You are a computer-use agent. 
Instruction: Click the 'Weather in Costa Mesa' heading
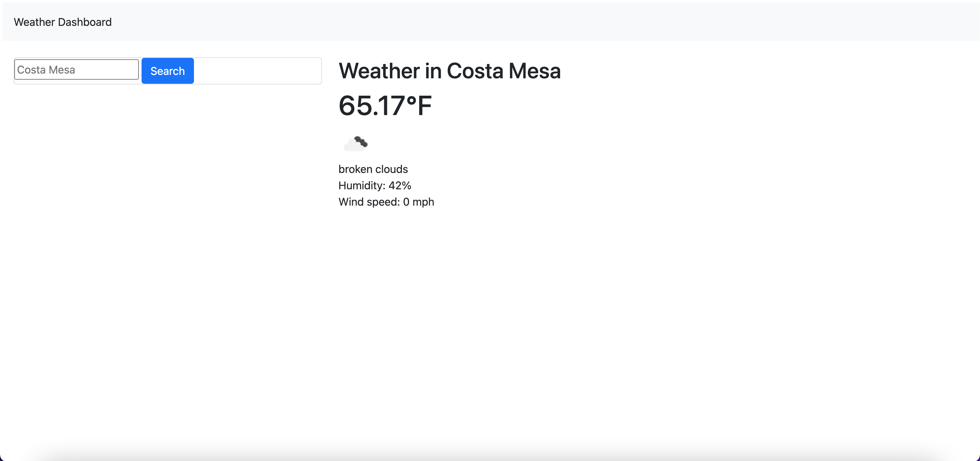[450, 71]
